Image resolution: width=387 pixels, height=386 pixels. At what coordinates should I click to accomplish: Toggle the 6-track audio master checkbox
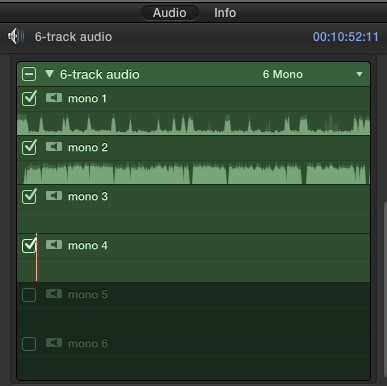[x=29, y=74]
